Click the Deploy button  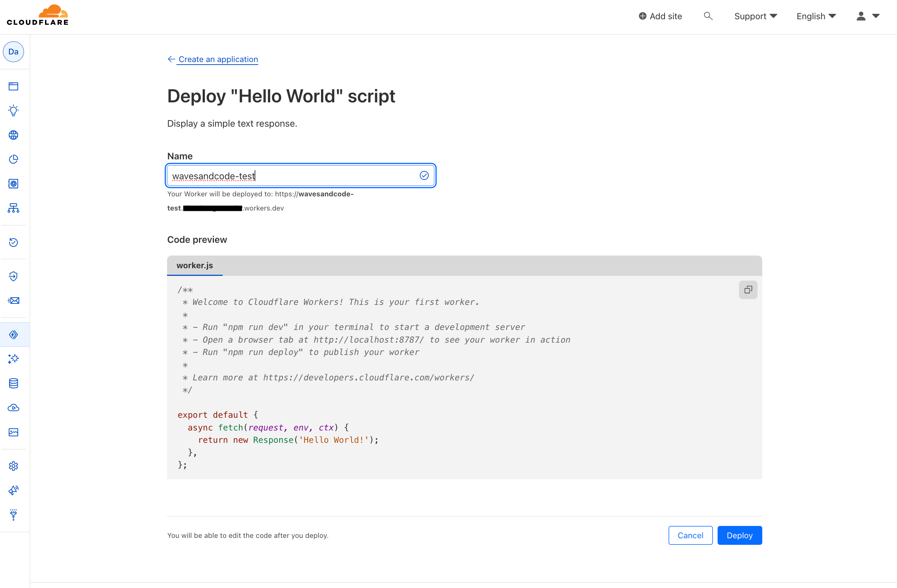coord(739,535)
